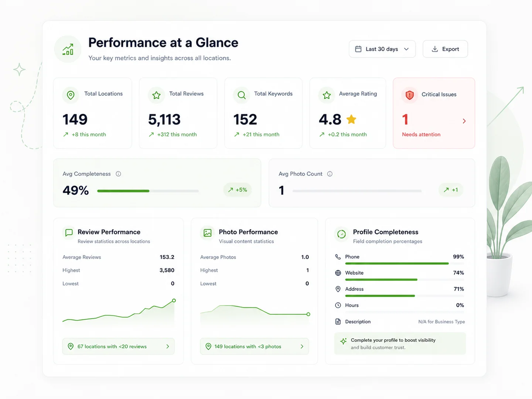Click the red Critical Issues shield icon
532x399 pixels.
tap(410, 95)
